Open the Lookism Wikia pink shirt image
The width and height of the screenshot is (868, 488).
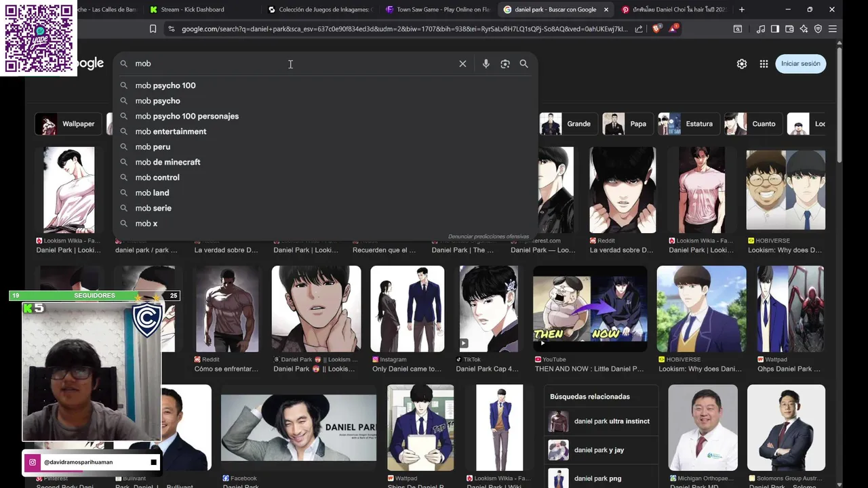701,190
